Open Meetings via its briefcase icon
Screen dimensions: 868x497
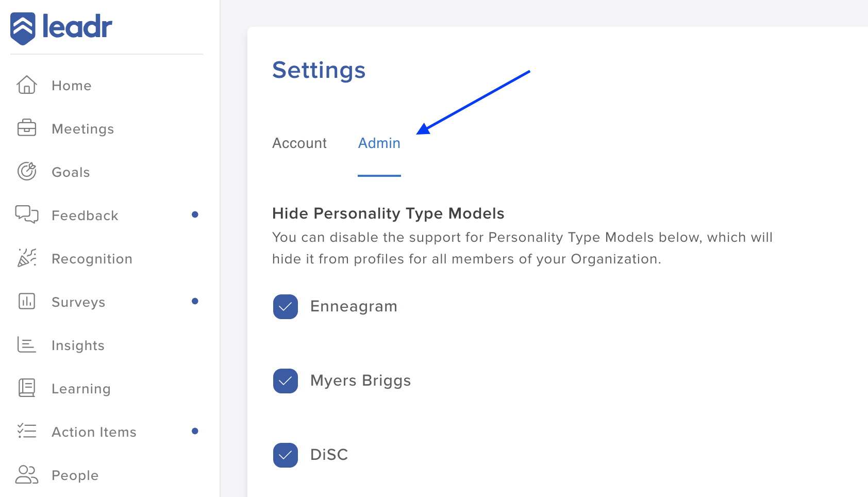pos(26,129)
